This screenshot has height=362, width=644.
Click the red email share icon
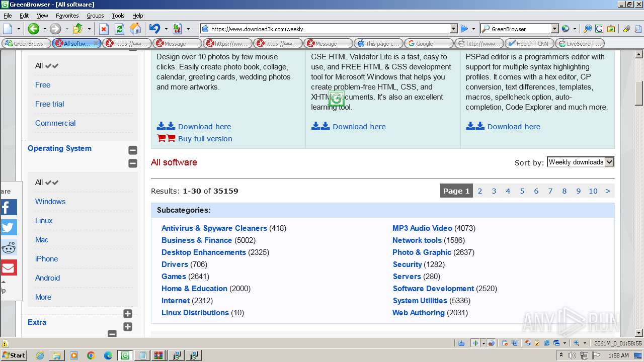[x=8, y=267]
